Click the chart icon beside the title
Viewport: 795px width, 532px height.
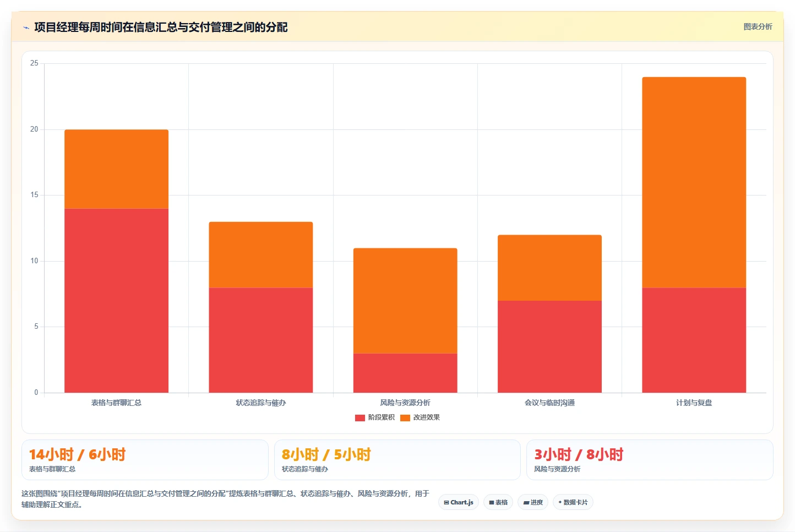(x=26, y=28)
